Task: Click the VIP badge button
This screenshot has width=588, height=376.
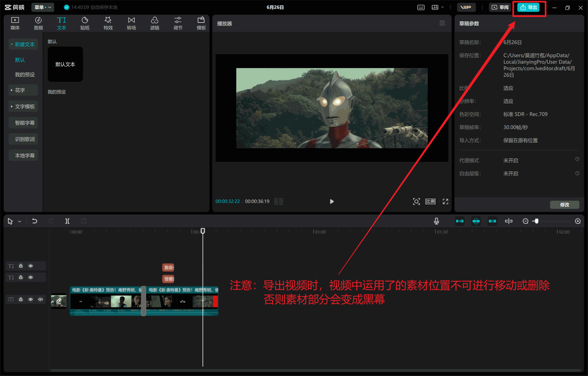Action: point(466,7)
